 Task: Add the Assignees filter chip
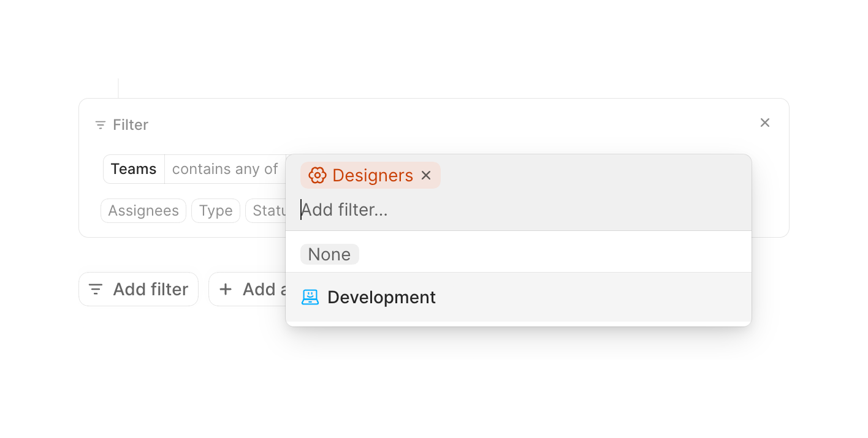(143, 211)
